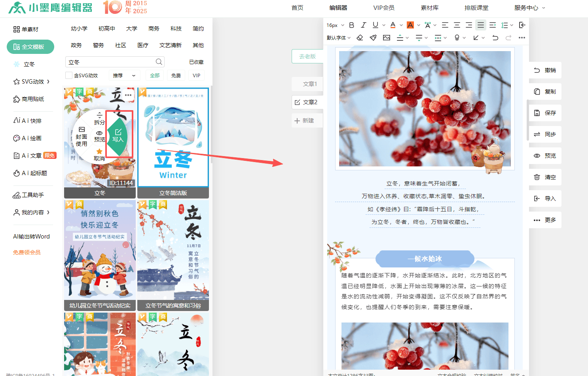Select the orange text background color swatch
Screen dimensions: 588x376
coord(410,25)
